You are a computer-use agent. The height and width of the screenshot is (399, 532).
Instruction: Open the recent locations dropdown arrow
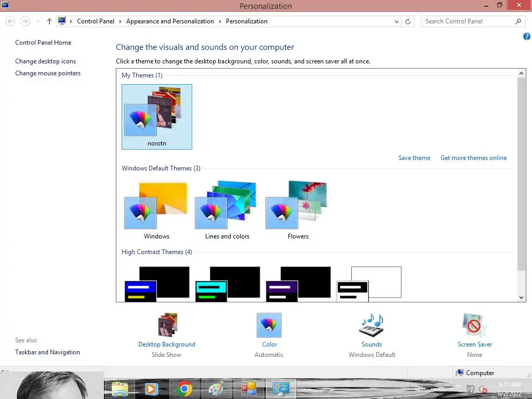(37, 21)
